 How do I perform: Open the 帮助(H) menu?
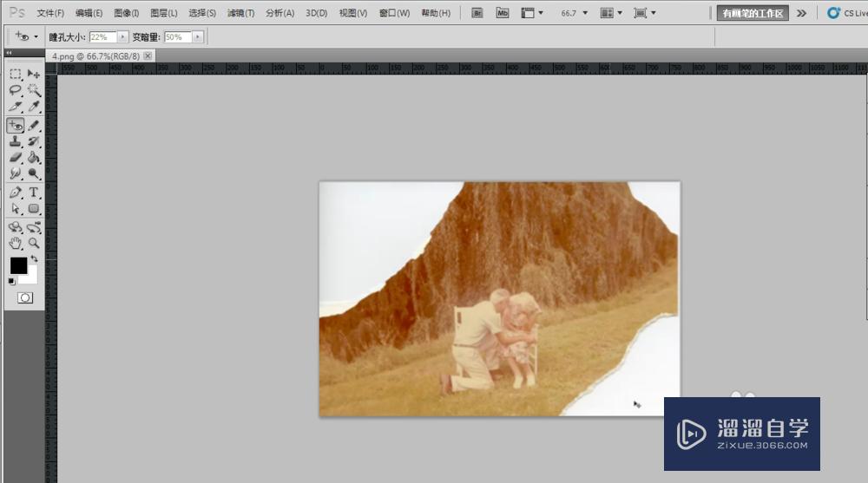tap(436, 13)
